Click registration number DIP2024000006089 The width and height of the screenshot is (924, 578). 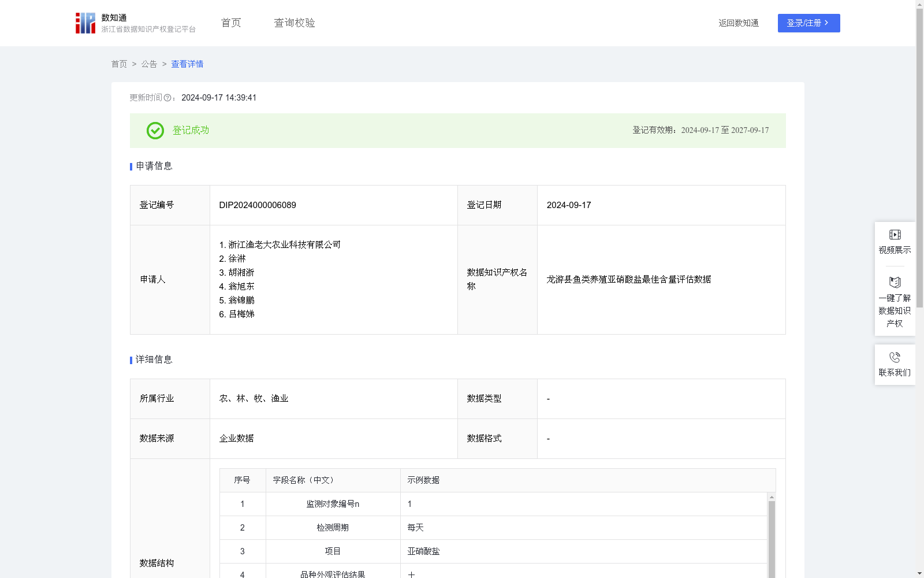pos(258,205)
